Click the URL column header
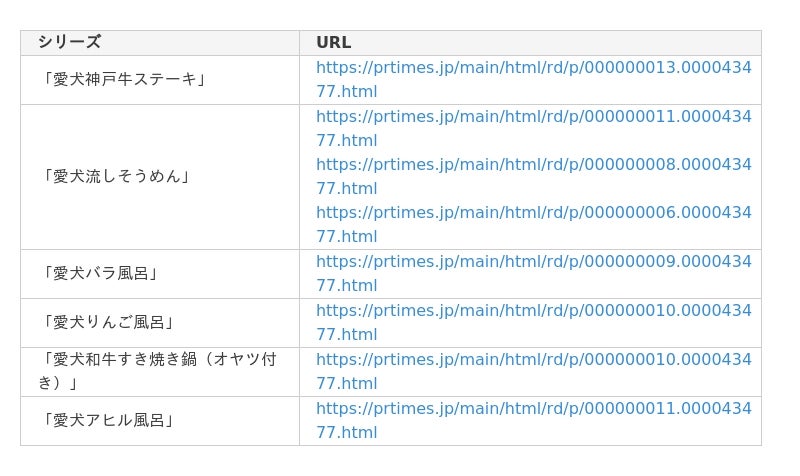Viewport: 800px width, 476px height. [333, 42]
